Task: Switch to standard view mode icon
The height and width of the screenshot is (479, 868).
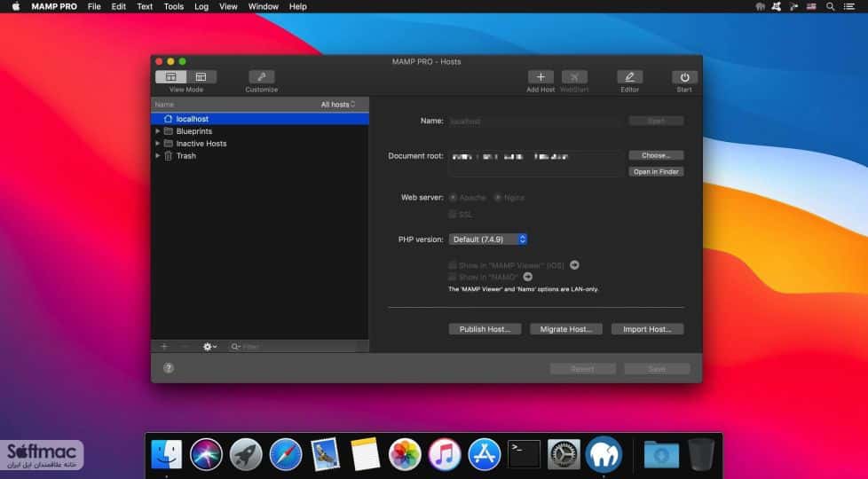Action: (171, 77)
